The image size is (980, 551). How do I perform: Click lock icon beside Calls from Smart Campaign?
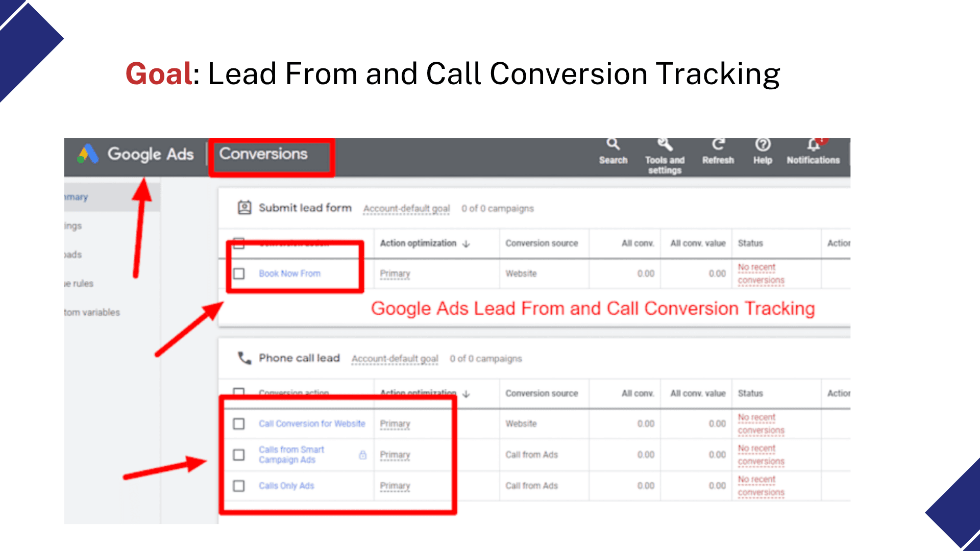362,455
